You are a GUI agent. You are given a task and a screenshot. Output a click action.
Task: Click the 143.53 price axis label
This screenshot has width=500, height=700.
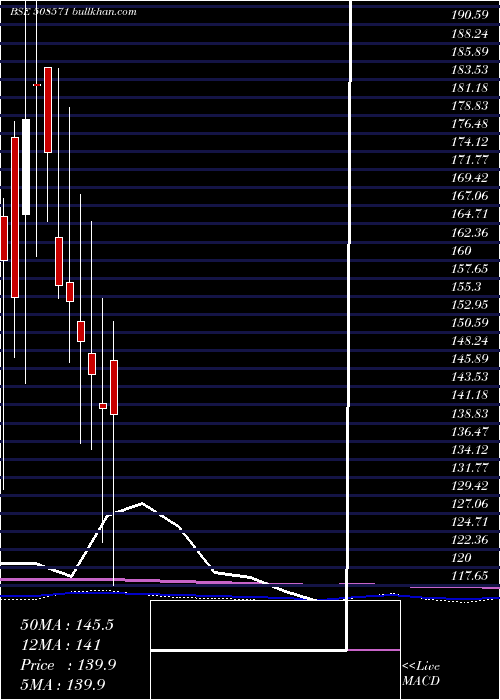pyautogui.click(x=469, y=377)
